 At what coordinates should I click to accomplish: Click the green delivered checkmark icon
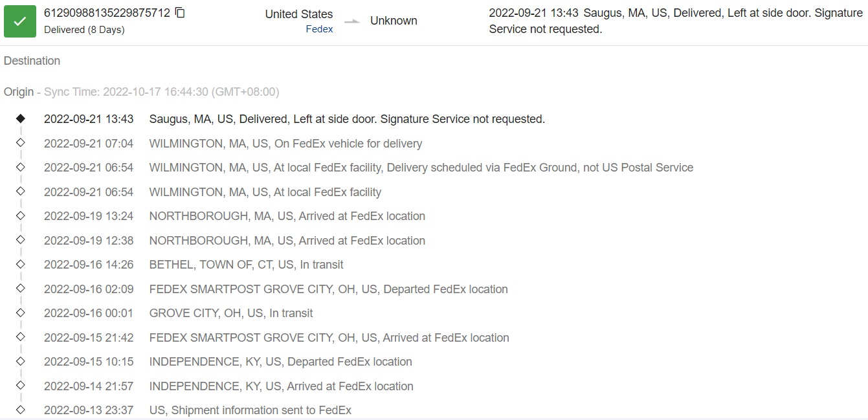[20, 21]
